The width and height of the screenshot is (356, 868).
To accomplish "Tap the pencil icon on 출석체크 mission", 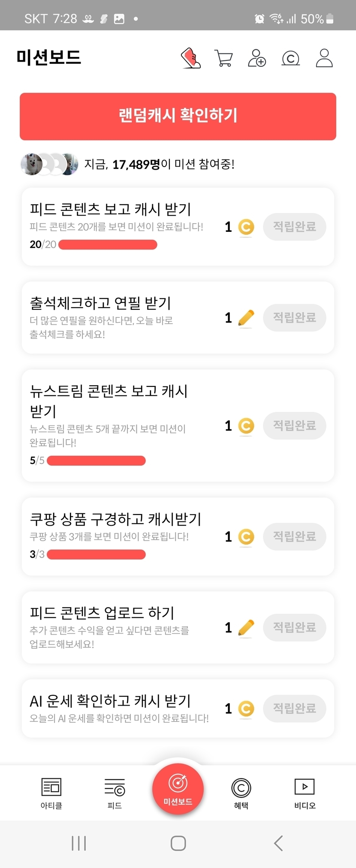I will click(x=246, y=318).
